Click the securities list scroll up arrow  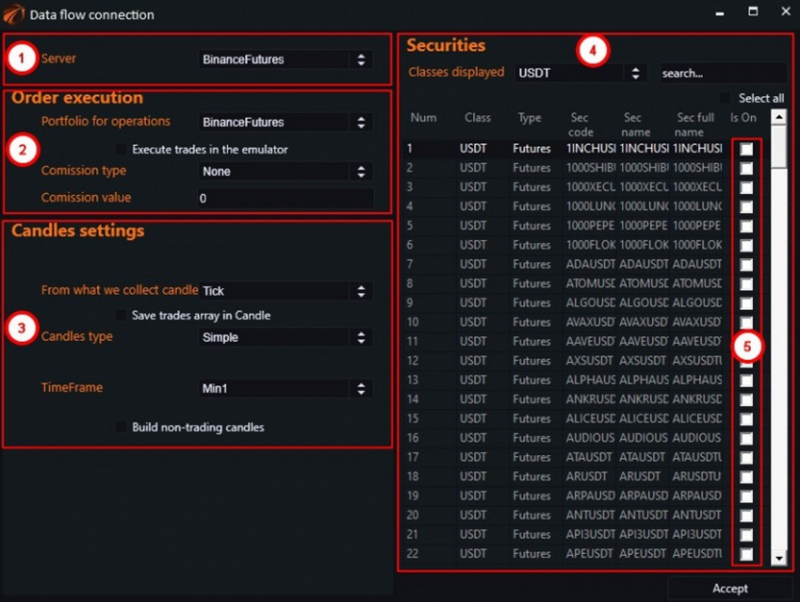point(779,117)
